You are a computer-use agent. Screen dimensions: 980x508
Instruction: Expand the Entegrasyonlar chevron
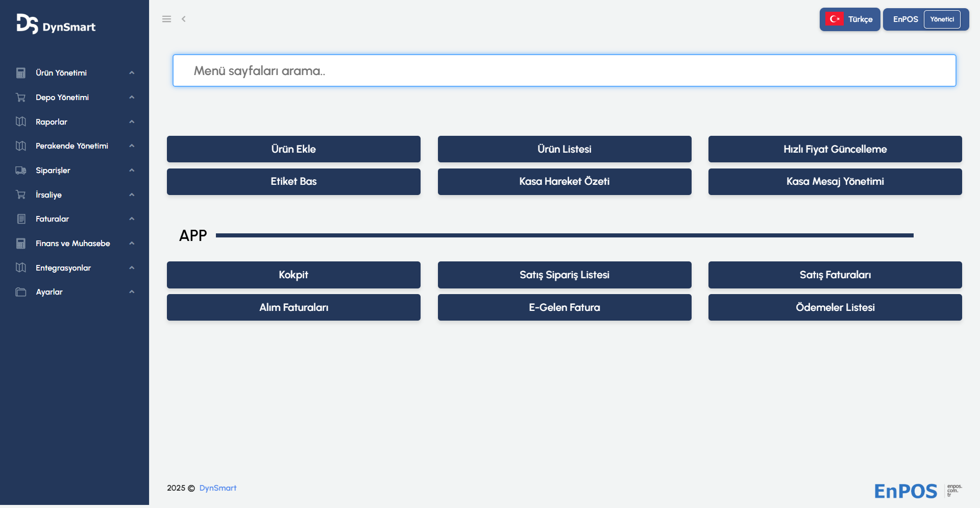132,268
